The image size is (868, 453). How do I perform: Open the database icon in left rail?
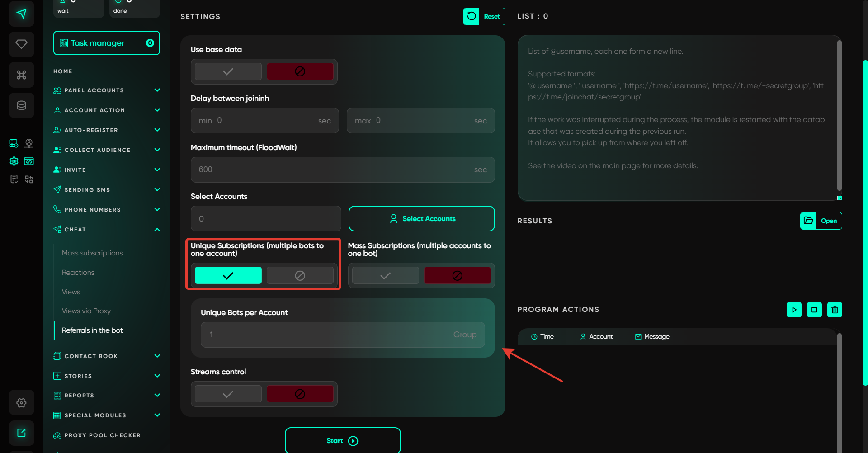pyautogui.click(x=21, y=105)
